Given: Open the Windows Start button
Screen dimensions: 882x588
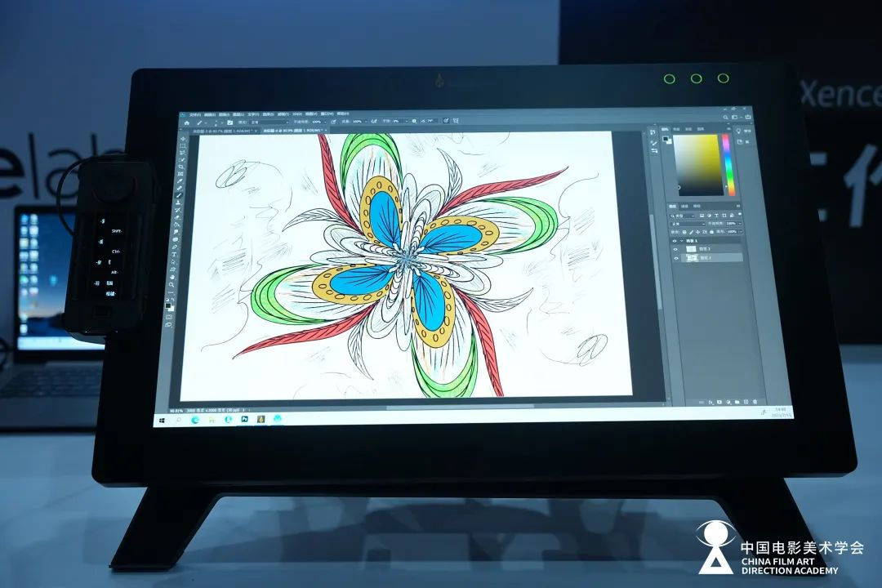Looking at the screenshot, I should coord(163,421).
